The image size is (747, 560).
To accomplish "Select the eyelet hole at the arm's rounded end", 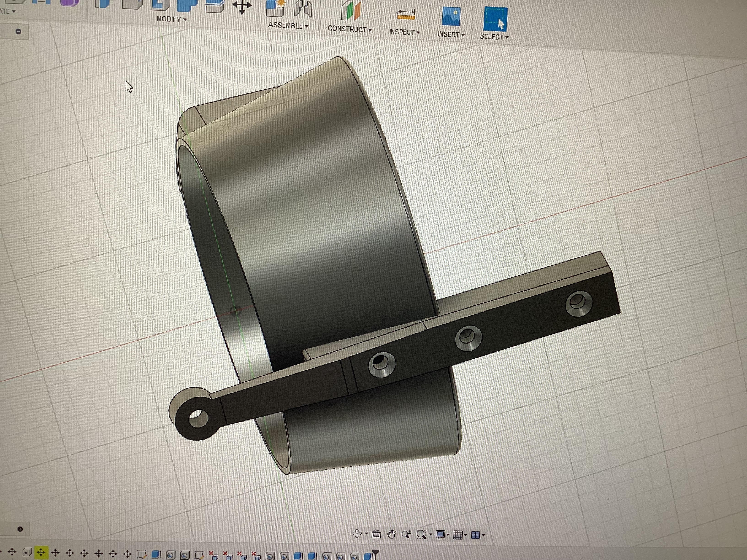I will coord(198,419).
